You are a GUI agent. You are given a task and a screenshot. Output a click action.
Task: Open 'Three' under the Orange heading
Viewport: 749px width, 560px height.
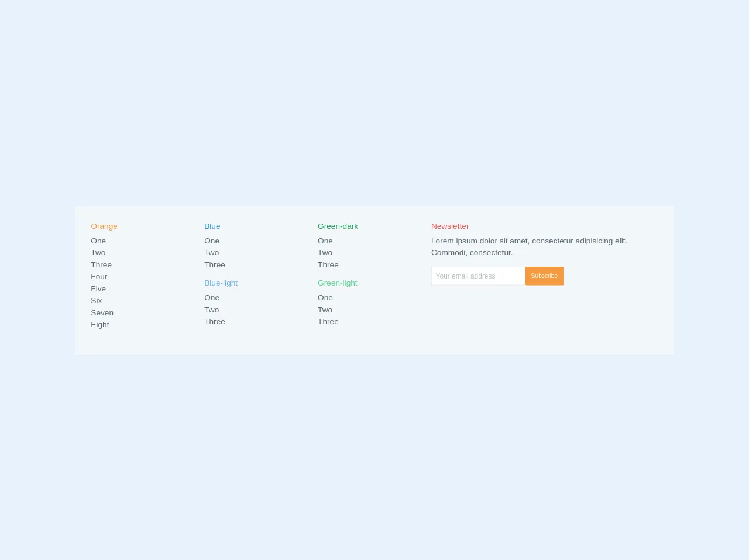(x=101, y=265)
